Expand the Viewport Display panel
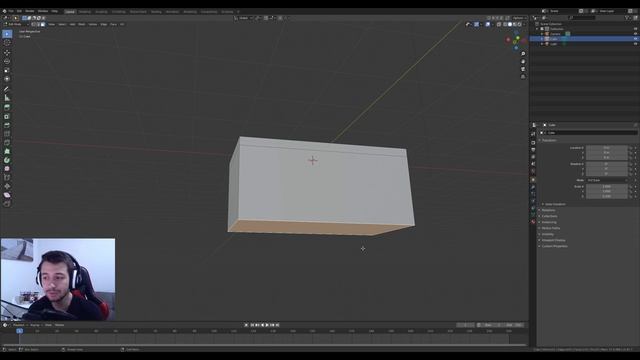640x360 pixels. click(x=553, y=240)
